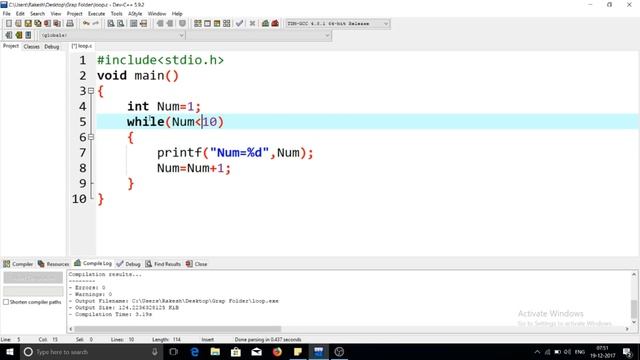
Task: Click the Replace toolbar icon
Action: (120, 24)
